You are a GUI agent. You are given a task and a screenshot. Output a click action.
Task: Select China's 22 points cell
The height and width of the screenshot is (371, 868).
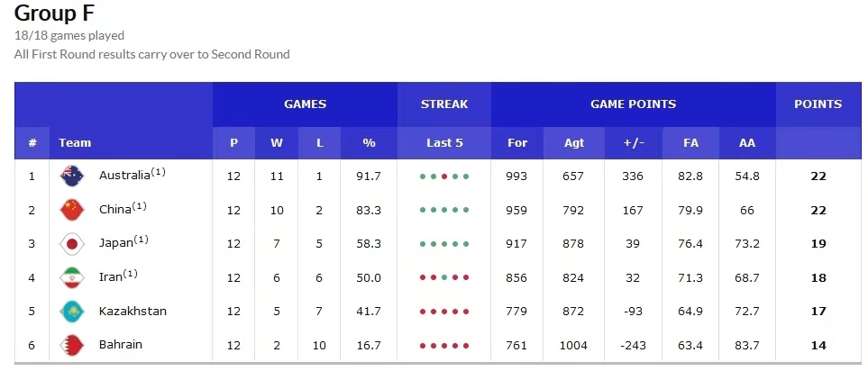tap(818, 210)
